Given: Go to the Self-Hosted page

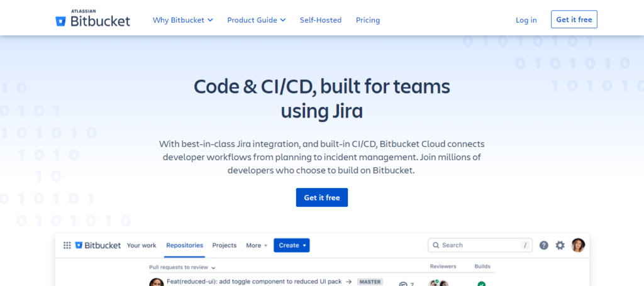Looking at the screenshot, I should pyautogui.click(x=320, y=20).
